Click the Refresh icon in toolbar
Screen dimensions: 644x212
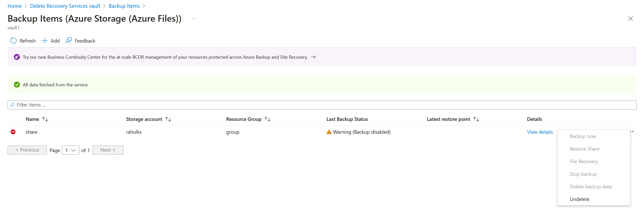point(14,41)
